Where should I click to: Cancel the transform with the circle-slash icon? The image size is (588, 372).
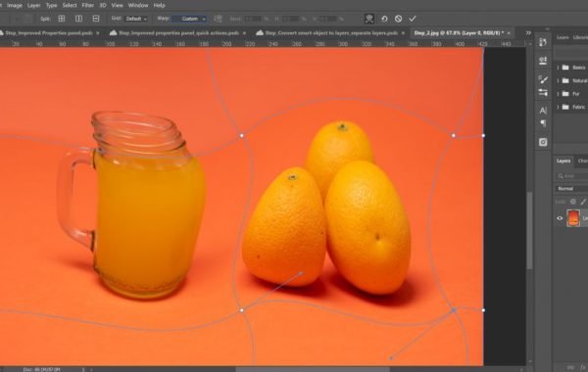(398, 19)
